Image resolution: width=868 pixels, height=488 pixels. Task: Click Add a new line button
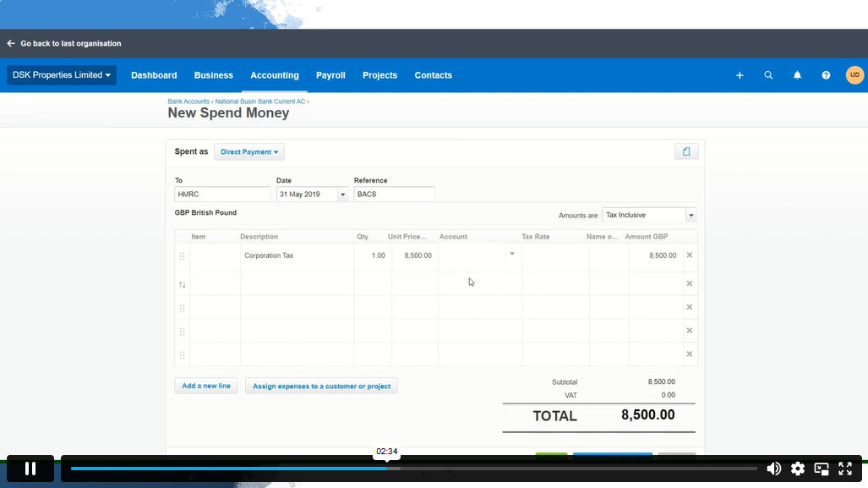(x=206, y=386)
